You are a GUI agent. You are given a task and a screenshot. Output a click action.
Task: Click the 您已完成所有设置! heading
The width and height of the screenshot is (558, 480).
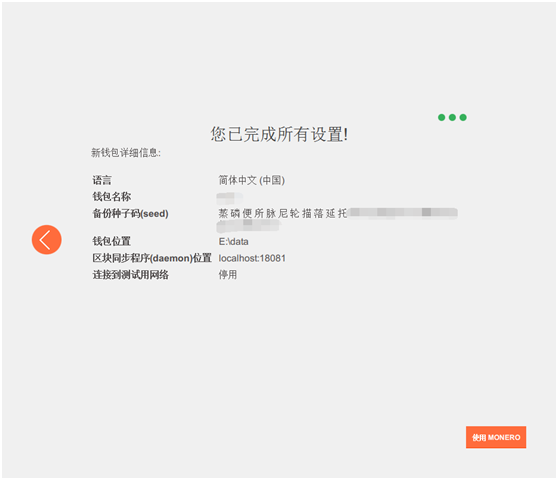point(279,134)
